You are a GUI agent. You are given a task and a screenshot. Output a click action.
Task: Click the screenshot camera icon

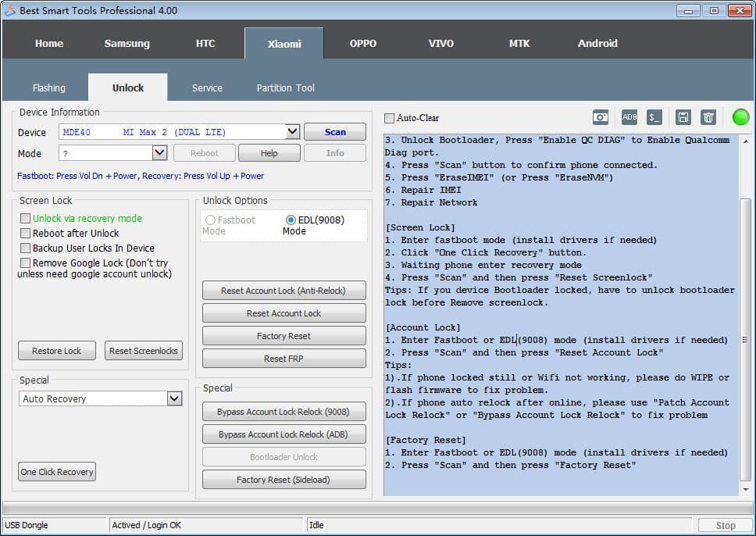[601, 117]
